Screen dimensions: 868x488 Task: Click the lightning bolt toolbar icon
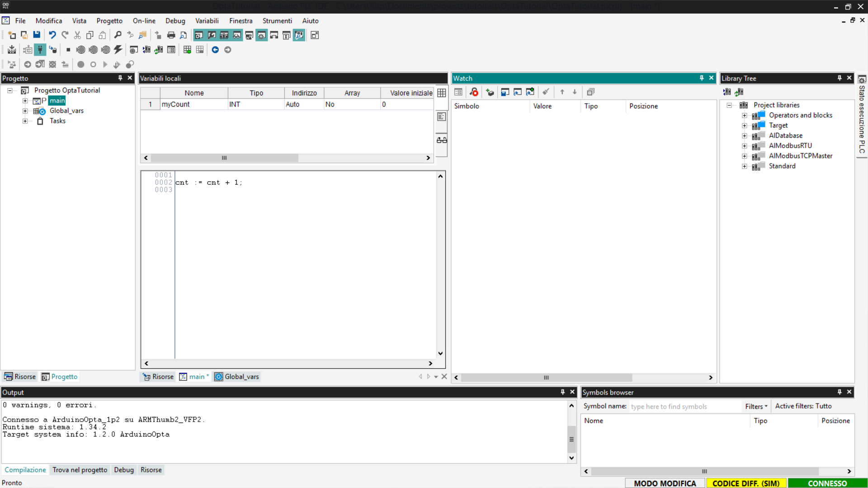point(118,50)
